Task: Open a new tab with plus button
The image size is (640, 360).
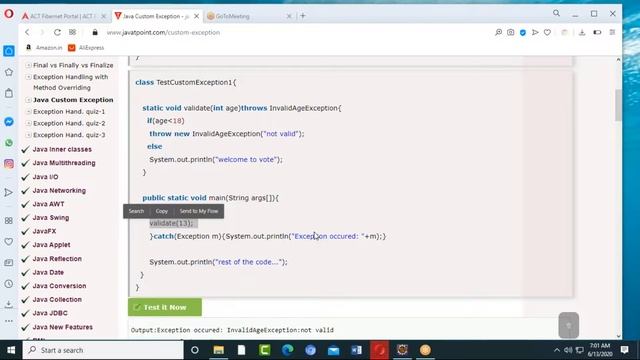Action: [x=303, y=16]
